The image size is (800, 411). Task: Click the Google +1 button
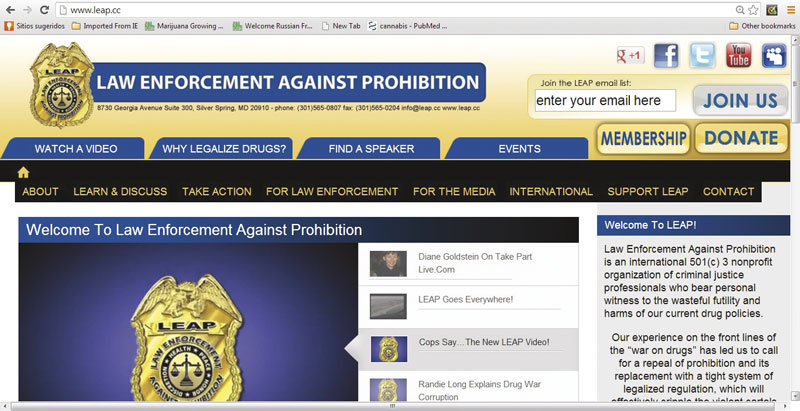631,56
